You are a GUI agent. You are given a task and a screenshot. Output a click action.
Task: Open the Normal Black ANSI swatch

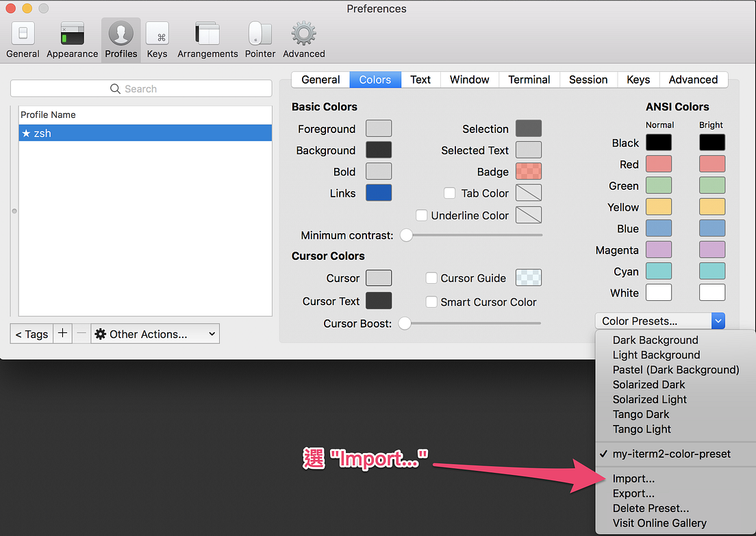point(659,143)
